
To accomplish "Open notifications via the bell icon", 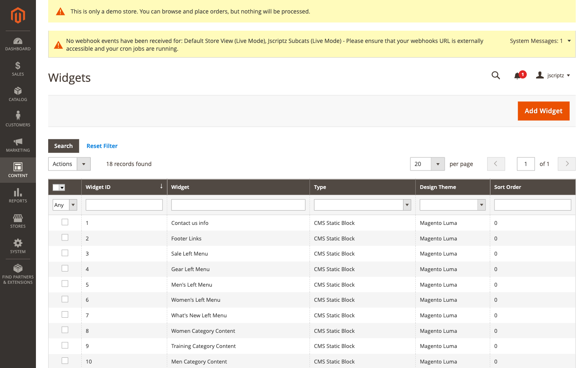I will (517, 75).
